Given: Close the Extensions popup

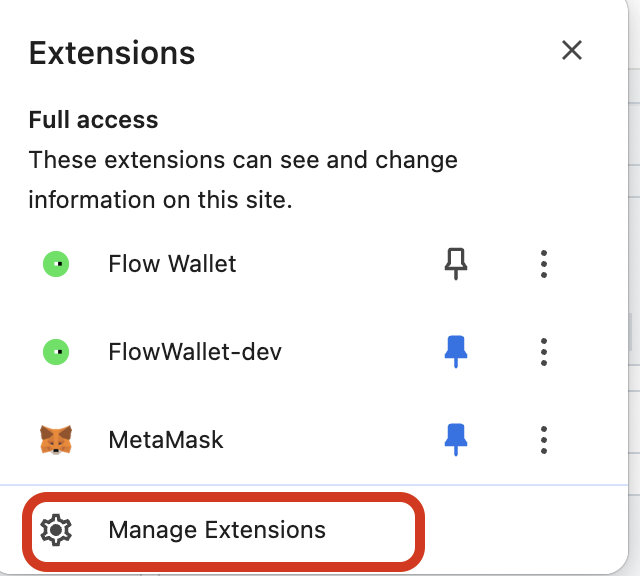Looking at the screenshot, I should 572,50.
